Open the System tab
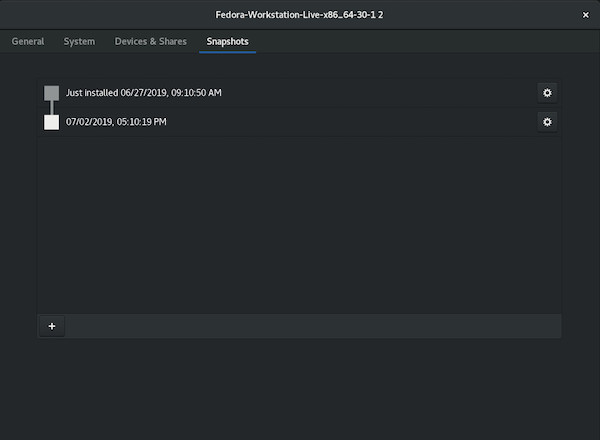The width and height of the screenshot is (600, 440). (x=79, y=42)
